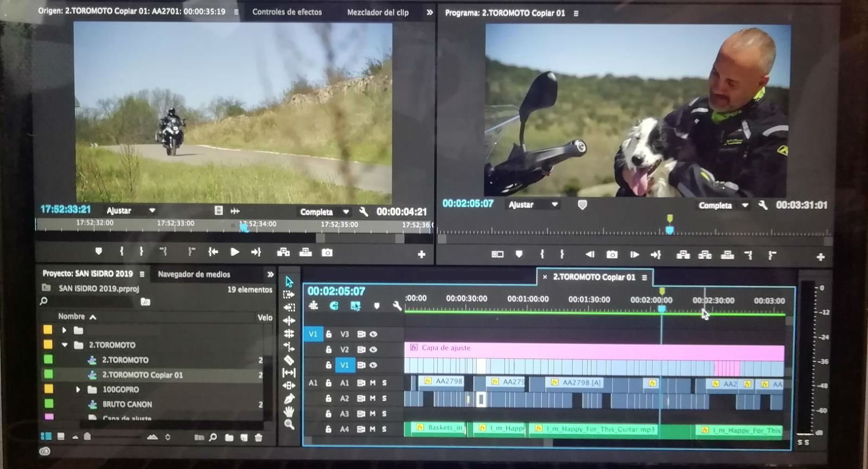The height and width of the screenshot is (469, 868).
Task: Open Proyecto SAN ISIDRO 2019 panel menu
Action: coord(142,274)
